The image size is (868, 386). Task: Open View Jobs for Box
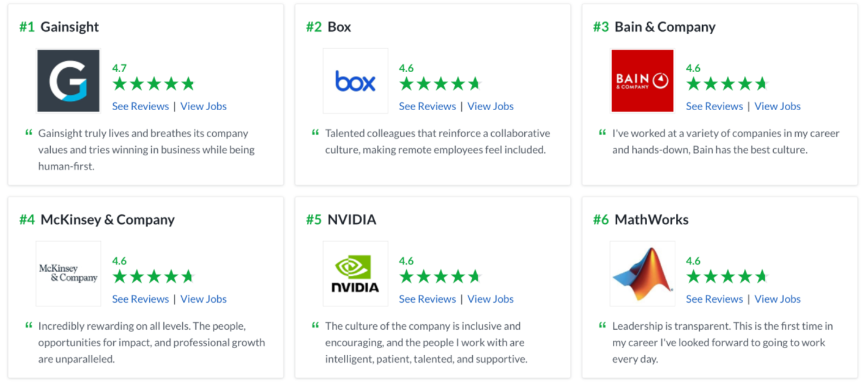491,106
